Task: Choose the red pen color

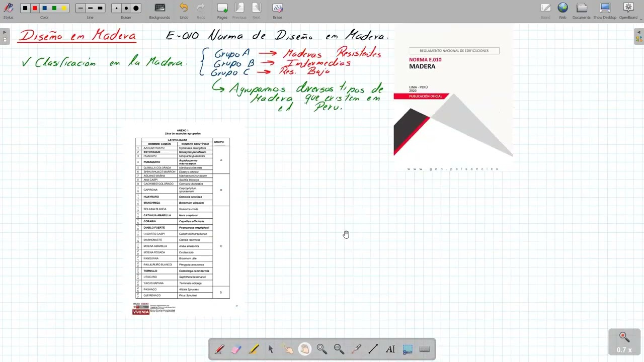Action: pos(35,8)
